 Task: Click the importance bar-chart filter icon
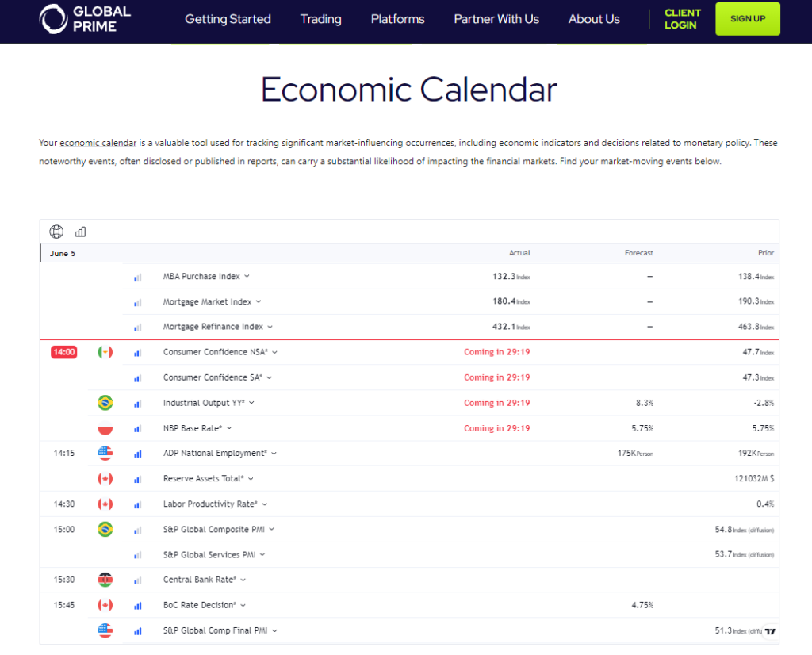tap(80, 231)
